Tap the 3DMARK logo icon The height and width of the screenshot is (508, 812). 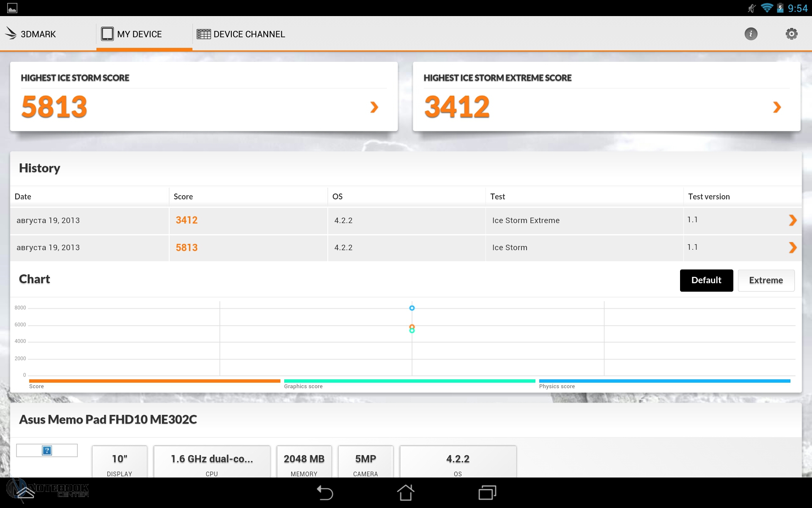[11, 33]
